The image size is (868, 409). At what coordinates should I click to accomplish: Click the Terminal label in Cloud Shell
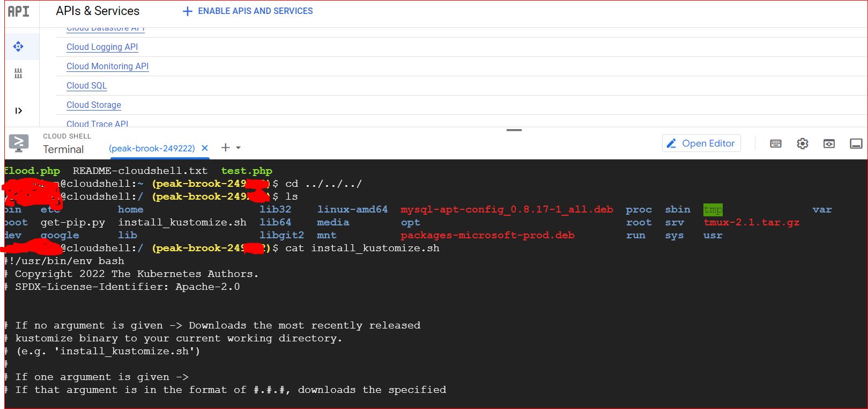(63, 149)
